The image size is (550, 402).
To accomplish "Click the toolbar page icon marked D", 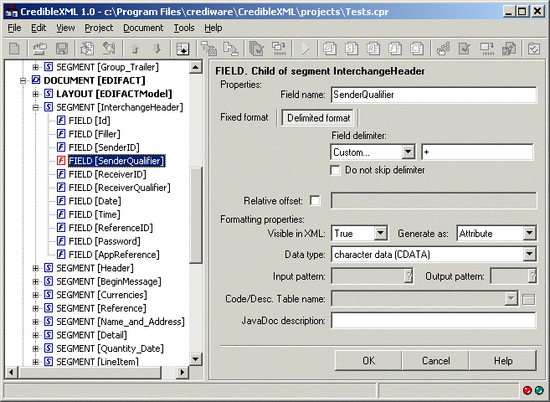I will (x=330, y=48).
